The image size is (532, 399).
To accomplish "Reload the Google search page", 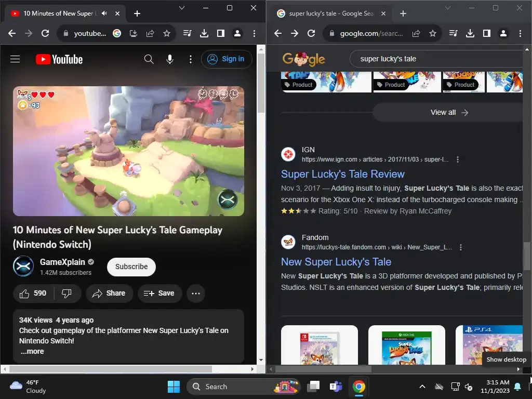I will pos(311,33).
